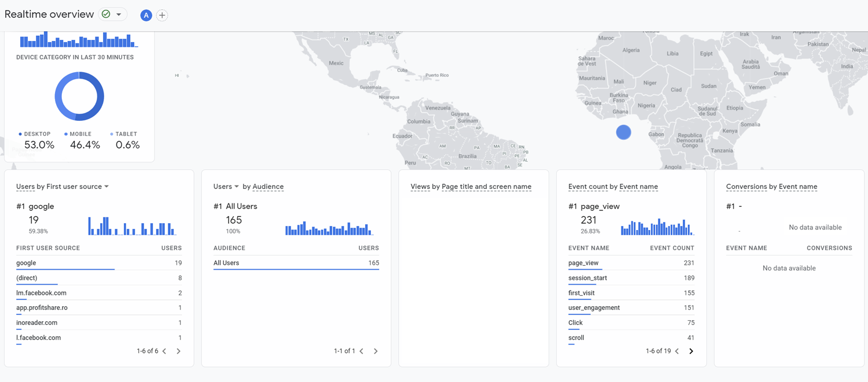868x382 pixels.
Task: Click the "1-6 of 19" pagination text
Action: click(659, 351)
